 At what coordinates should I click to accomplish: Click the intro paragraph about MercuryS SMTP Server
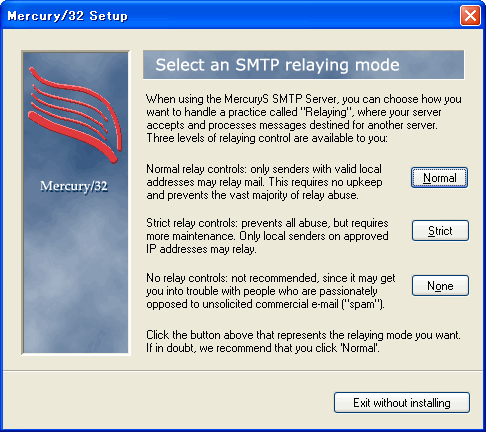(x=304, y=118)
